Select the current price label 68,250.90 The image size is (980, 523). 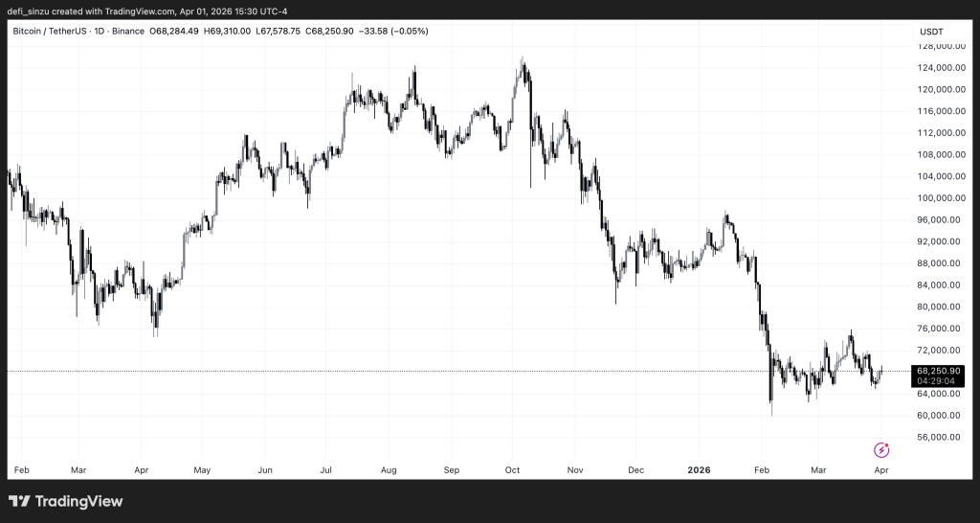coord(938,371)
